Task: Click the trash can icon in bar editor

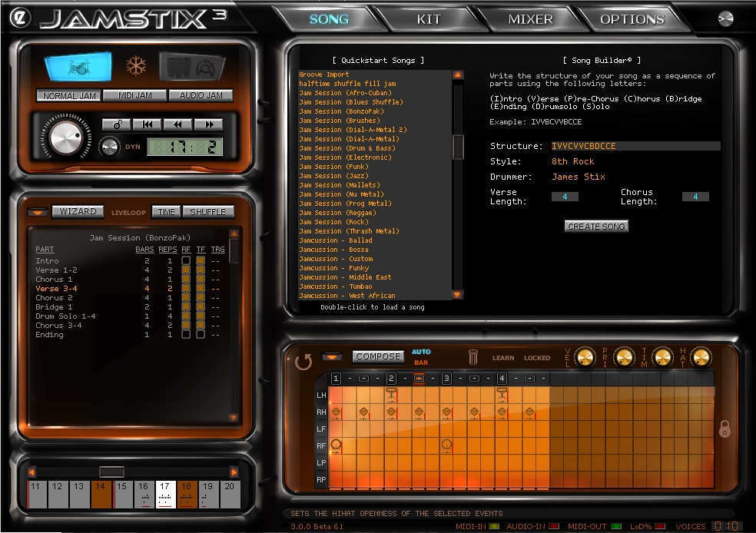Action: 474,357
